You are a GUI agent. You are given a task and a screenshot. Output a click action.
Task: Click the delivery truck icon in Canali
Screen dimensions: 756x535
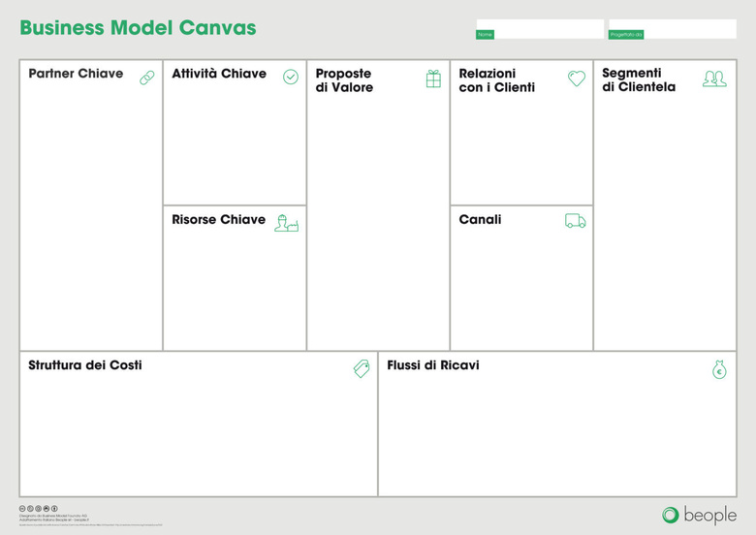(x=576, y=221)
